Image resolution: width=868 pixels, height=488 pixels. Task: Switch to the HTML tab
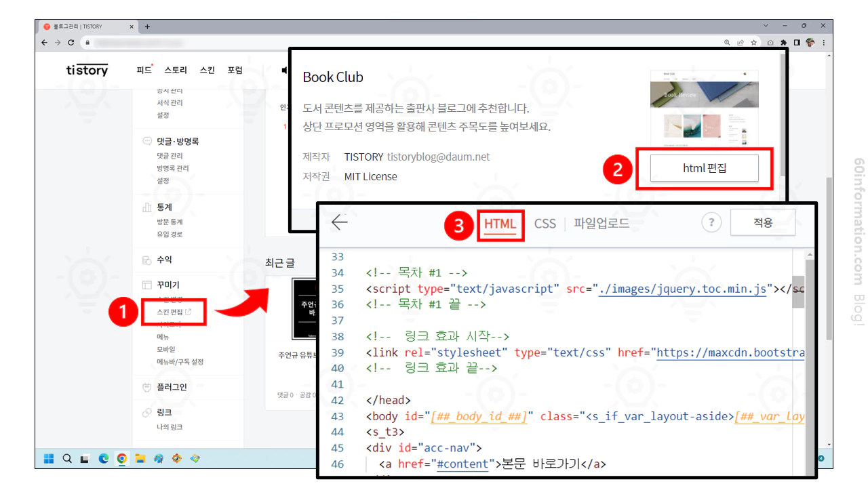click(501, 222)
